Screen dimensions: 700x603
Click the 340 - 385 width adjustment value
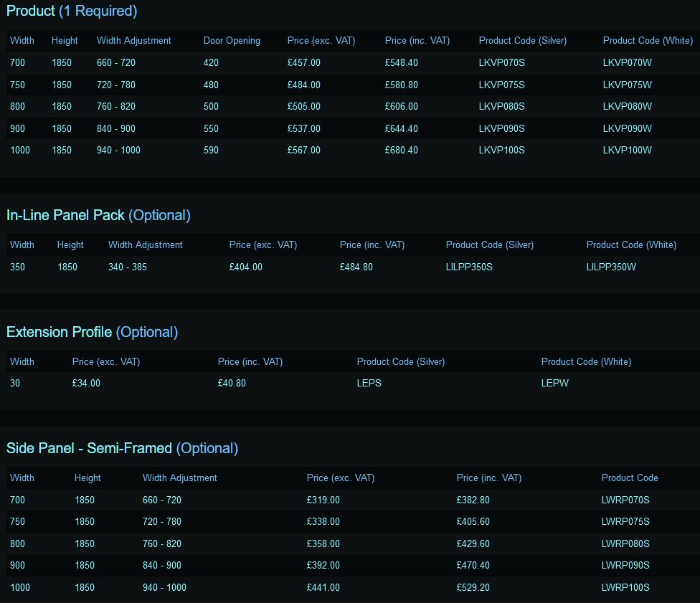pyautogui.click(x=128, y=267)
